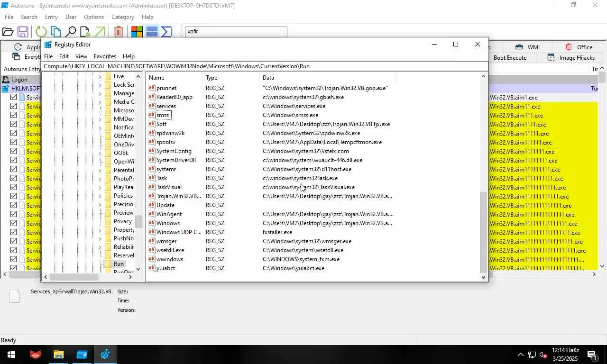The height and width of the screenshot is (364, 607).
Task: Click the Autoruns filter box containing xpfir
Action: [x=236, y=32]
